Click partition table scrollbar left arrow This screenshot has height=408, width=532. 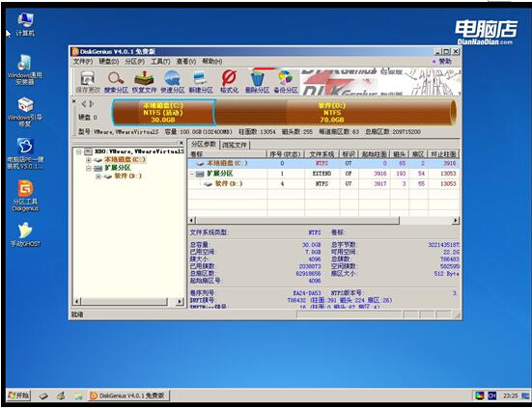[192, 221]
